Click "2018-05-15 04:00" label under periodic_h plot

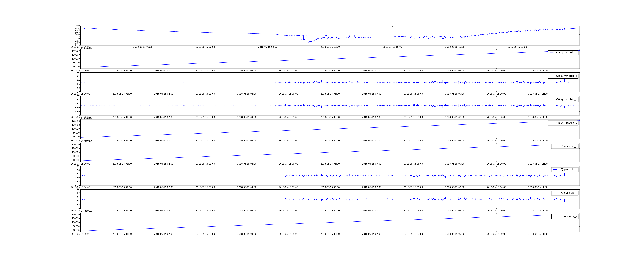247,211
